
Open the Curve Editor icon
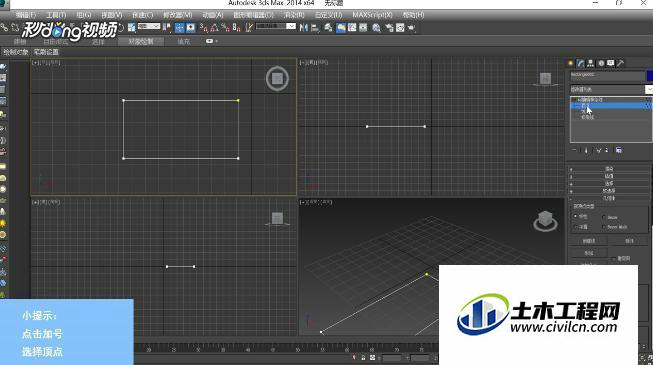(352, 28)
